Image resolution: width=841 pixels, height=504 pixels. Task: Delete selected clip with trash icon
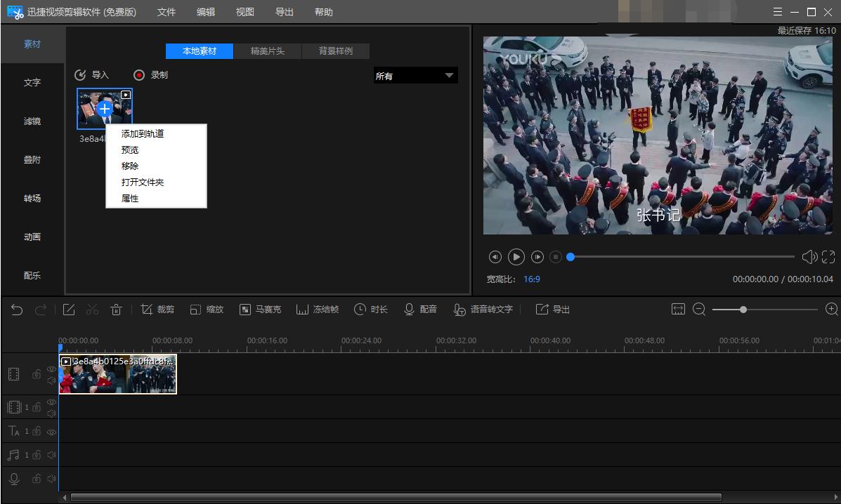click(x=117, y=310)
